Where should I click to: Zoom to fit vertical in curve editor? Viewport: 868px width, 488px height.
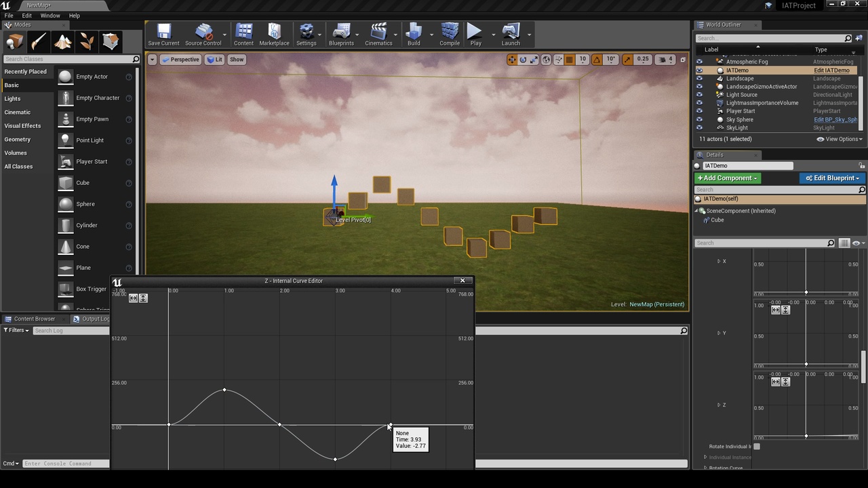tap(143, 298)
